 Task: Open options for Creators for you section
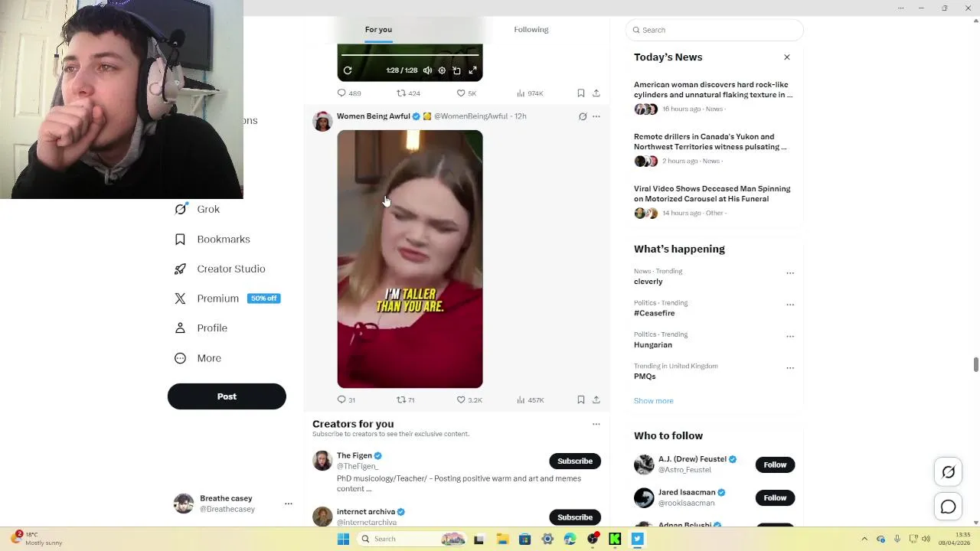(596, 424)
